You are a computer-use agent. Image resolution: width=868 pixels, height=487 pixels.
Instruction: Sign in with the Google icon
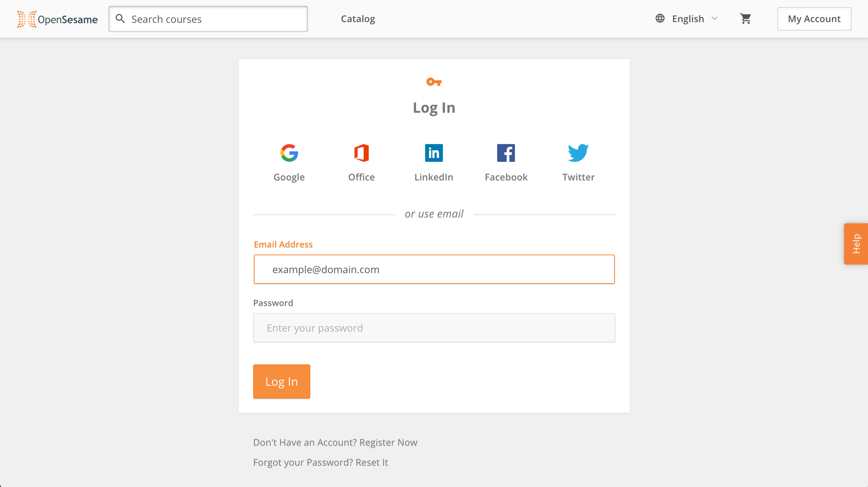pos(289,153)
